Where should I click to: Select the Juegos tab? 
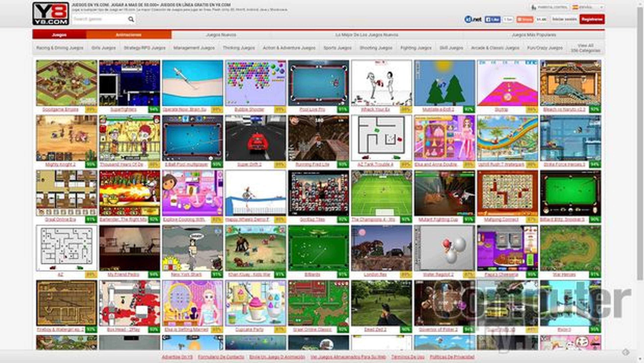[59, 35]
